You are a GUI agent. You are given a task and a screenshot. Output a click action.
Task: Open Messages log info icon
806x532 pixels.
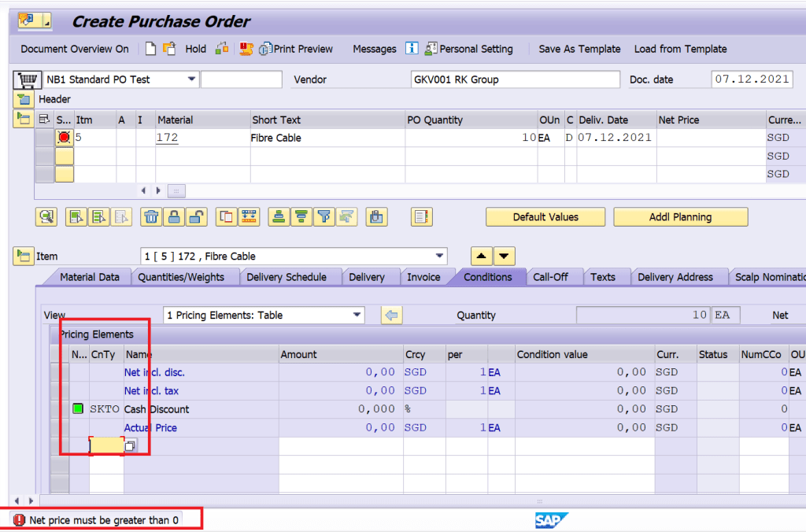click(412, 49)
